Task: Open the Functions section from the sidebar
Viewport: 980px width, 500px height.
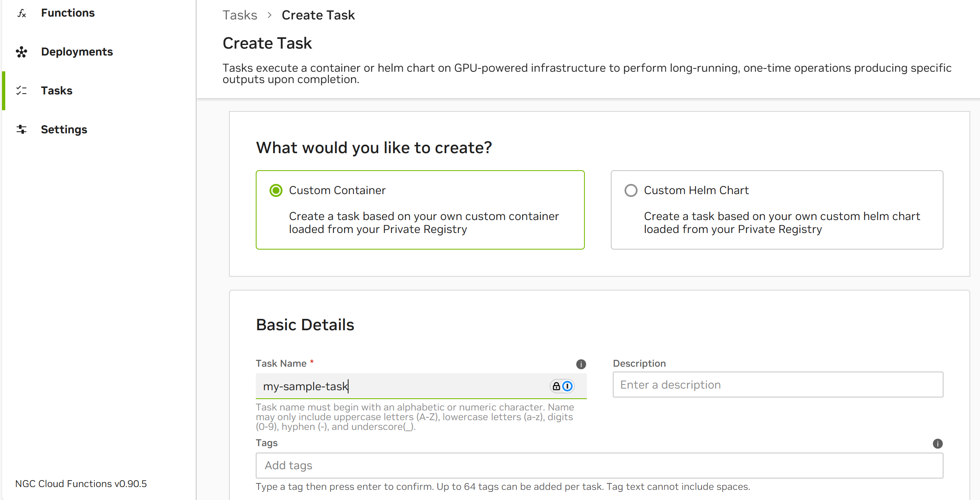Action: (67, 13)
